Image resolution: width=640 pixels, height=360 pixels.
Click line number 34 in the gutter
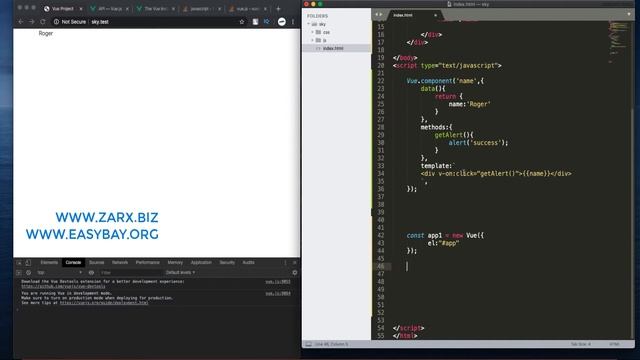[380, 173]
